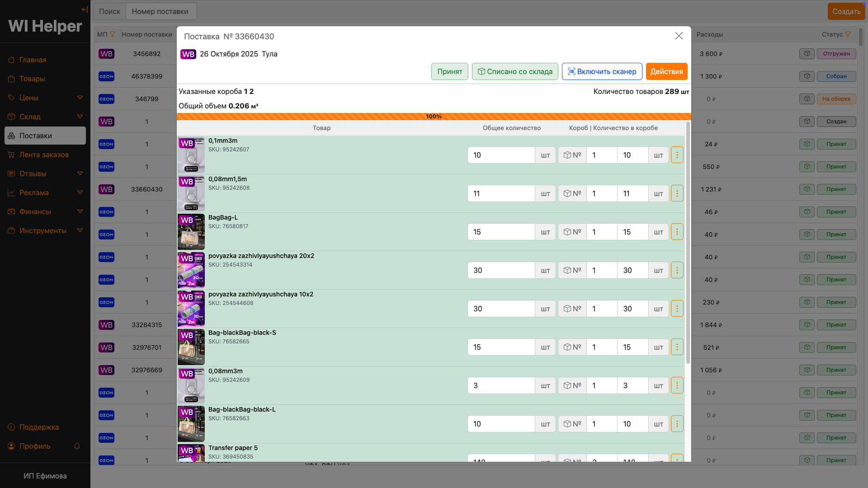This screenshot has height=488, width=868.
Task: Collapse the sidebar with the arrow icon
Action: coord(85,9)
